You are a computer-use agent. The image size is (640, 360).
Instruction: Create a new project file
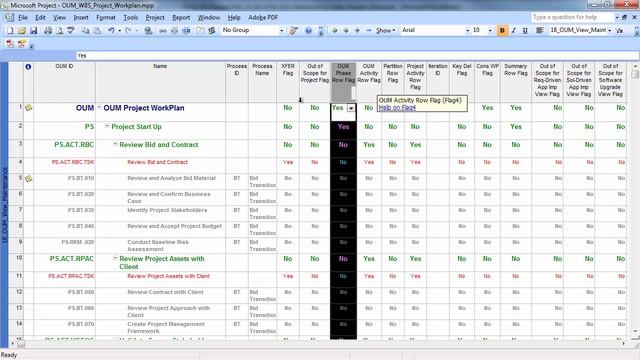10,31
